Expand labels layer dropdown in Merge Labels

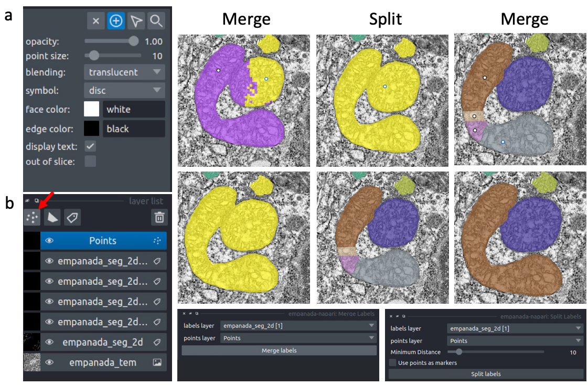(298, 326)
